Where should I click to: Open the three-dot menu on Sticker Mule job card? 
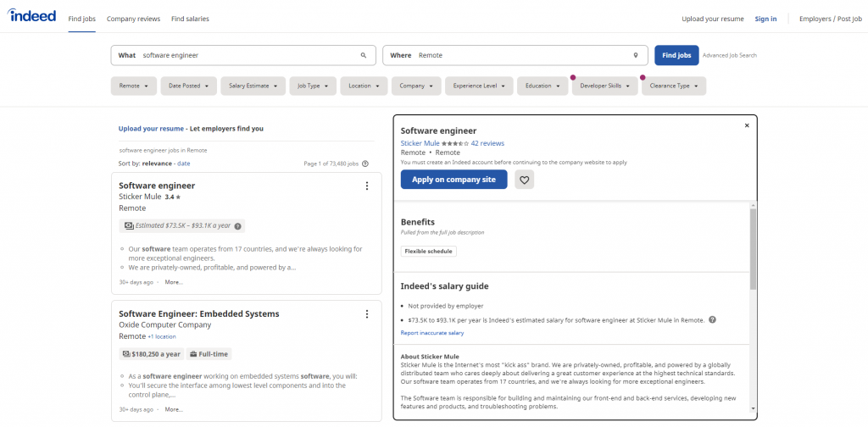(366, 186)
